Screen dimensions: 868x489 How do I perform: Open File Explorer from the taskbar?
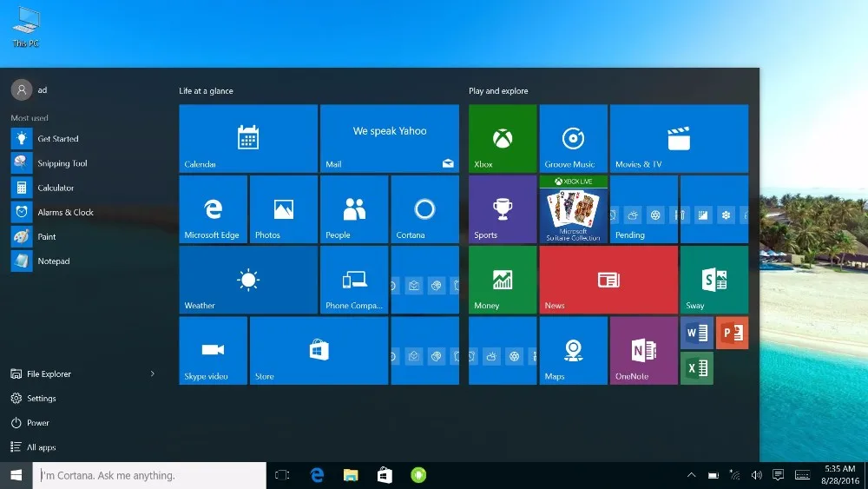click(x=351, y=475)
